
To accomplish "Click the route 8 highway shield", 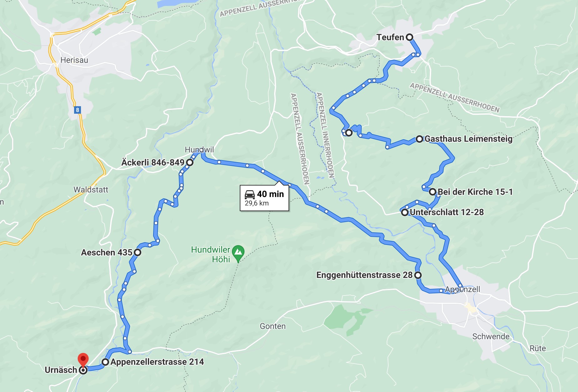I will pyautogui.click(x=78, y=110).
